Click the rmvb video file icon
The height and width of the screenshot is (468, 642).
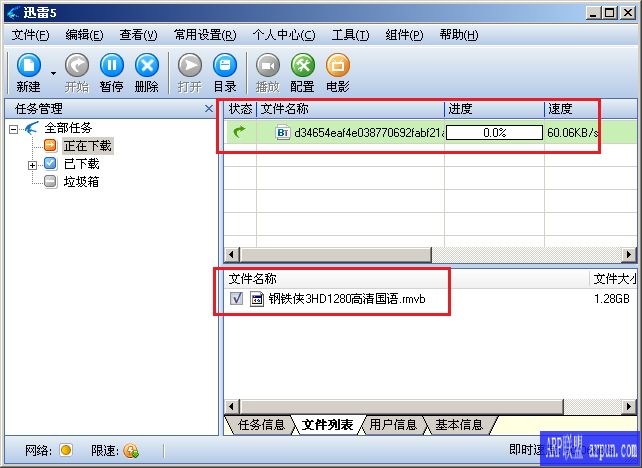click(x=257, y=299)
